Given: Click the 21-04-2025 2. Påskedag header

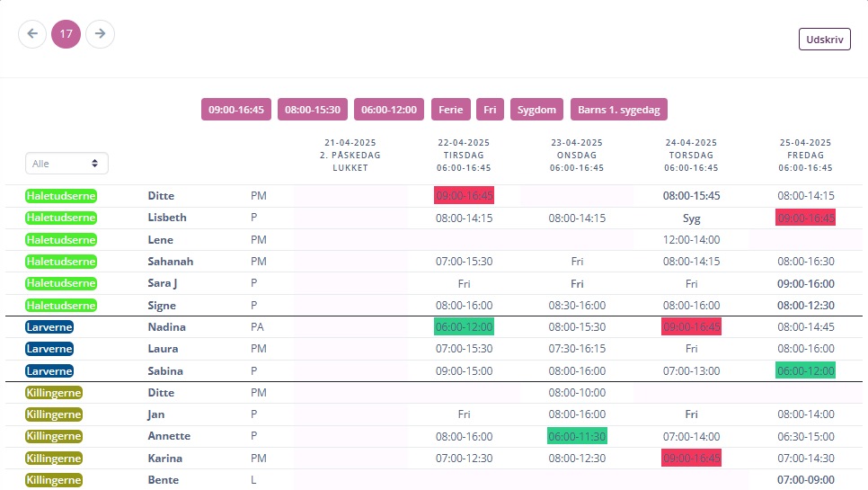Looking at the screenshot, I should 350,155.
